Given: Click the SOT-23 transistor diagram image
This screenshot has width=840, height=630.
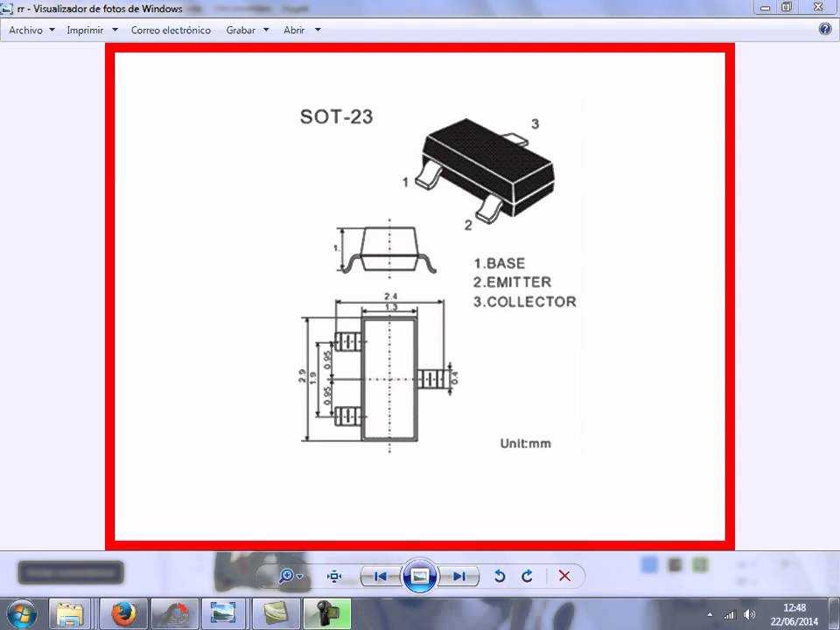Looking at the screenshot, I should click(420, 293).
